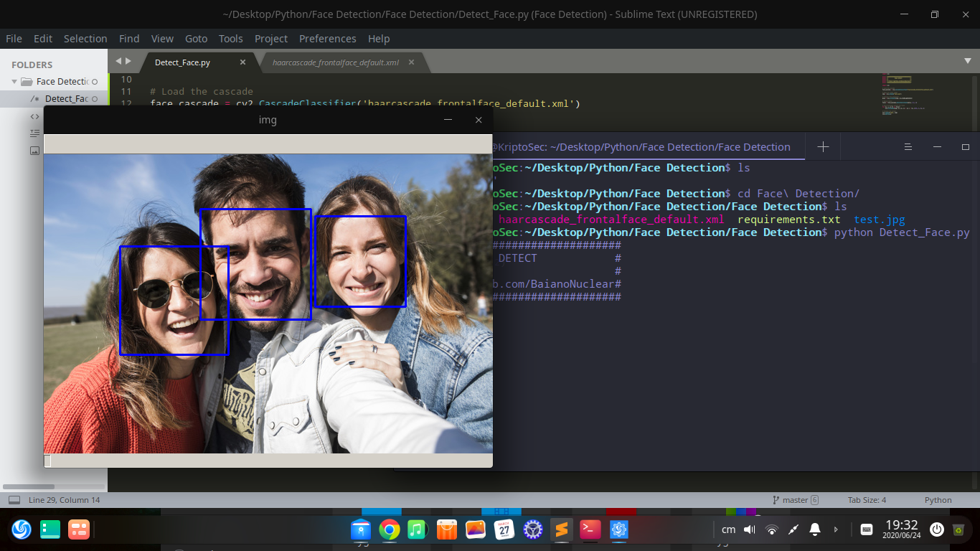Change the Python syntax selector
980x551 pixels.
[x=938, y=500]
